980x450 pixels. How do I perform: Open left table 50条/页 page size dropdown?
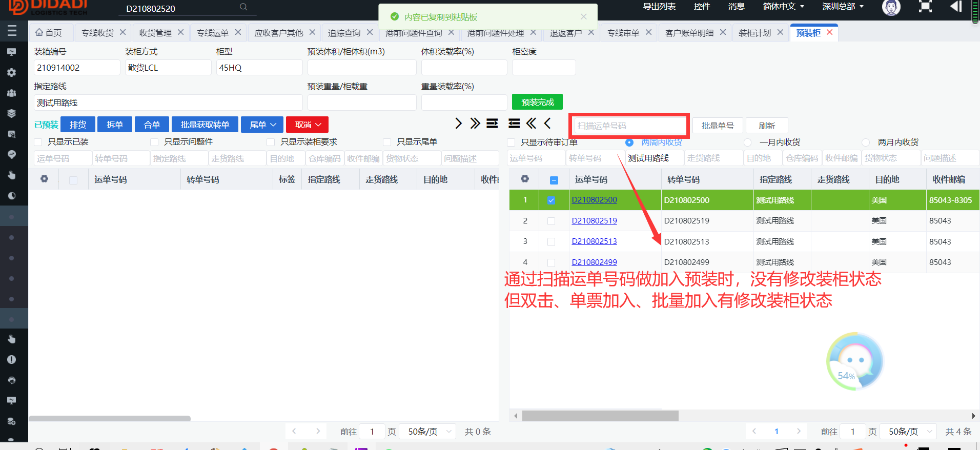tap(428, 432)
